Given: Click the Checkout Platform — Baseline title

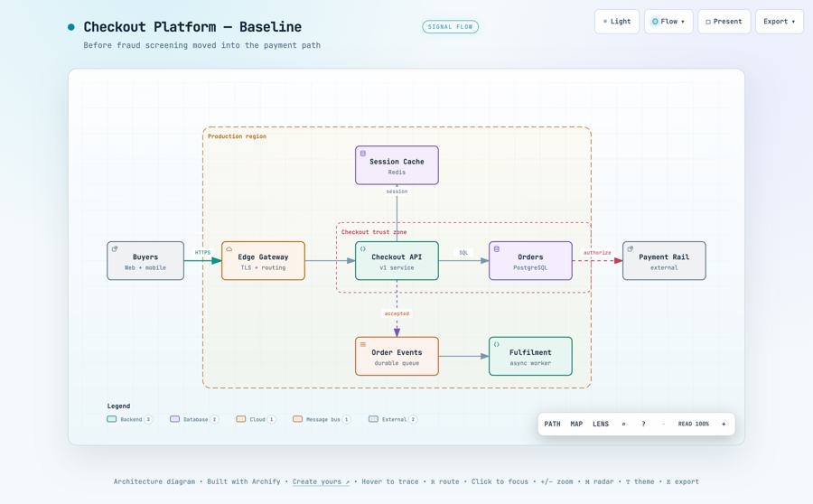Looking at the screenshot, I should 192,27.
